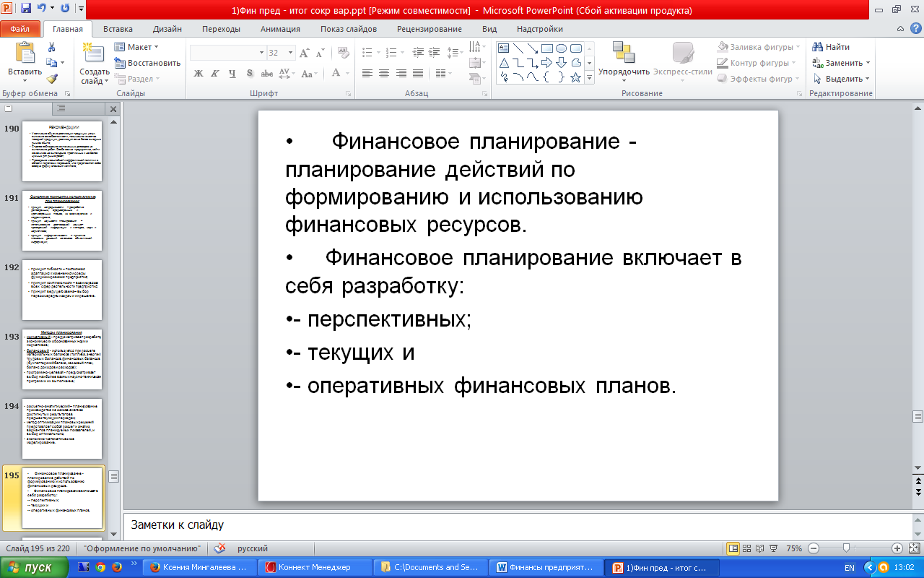Click the increase indent level icon

pos(435,53)
